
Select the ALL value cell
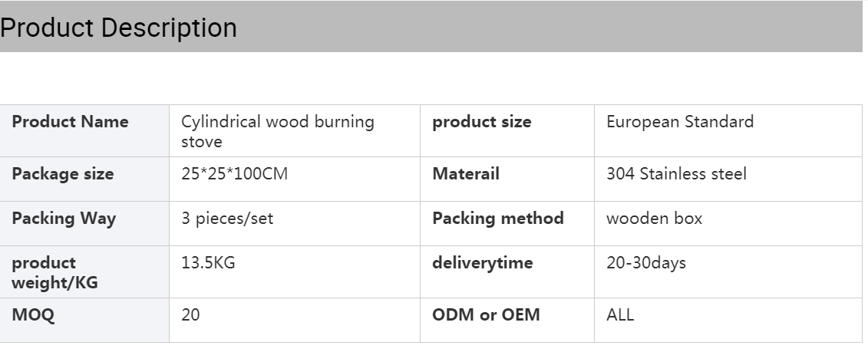[728, 320]
